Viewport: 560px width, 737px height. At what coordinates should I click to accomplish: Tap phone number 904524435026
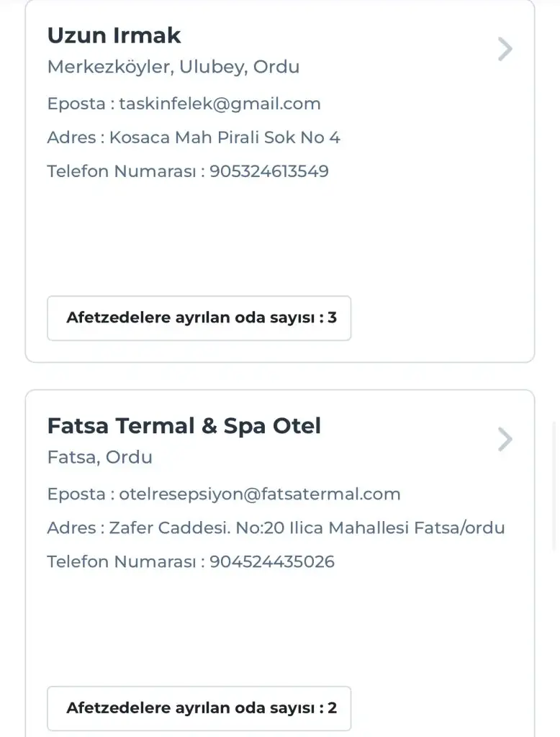[271, 561]
